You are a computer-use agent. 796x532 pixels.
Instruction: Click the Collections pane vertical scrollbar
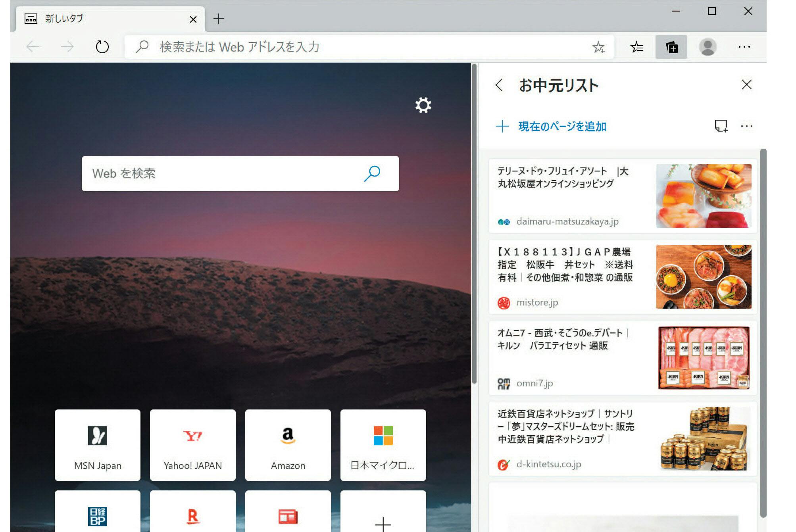(x=763, y=333)
